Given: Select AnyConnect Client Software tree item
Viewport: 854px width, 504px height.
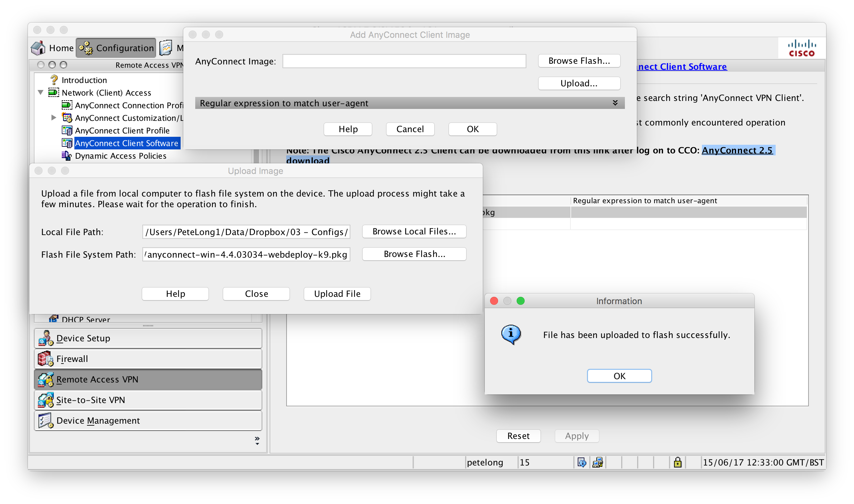Looking at the screenshot, I should (127, 143).
